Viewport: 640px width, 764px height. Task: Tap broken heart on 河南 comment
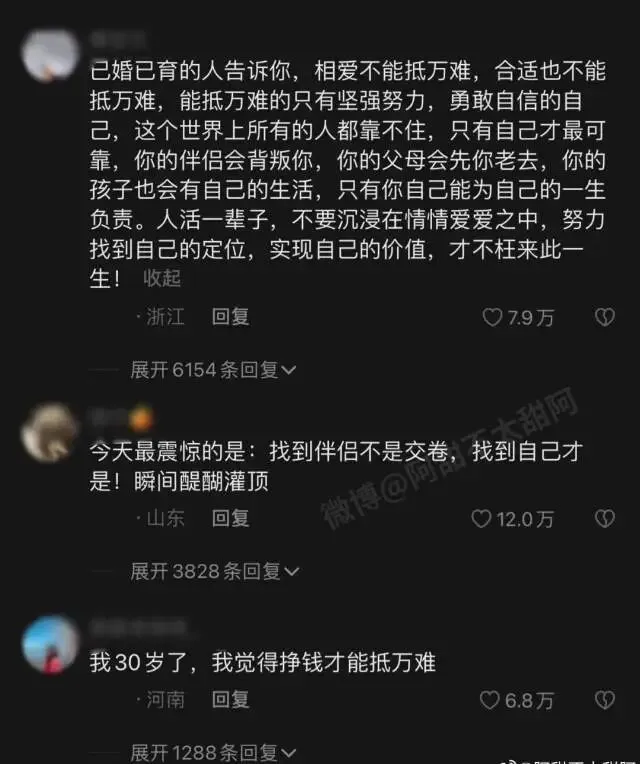(x=605, y=700)
